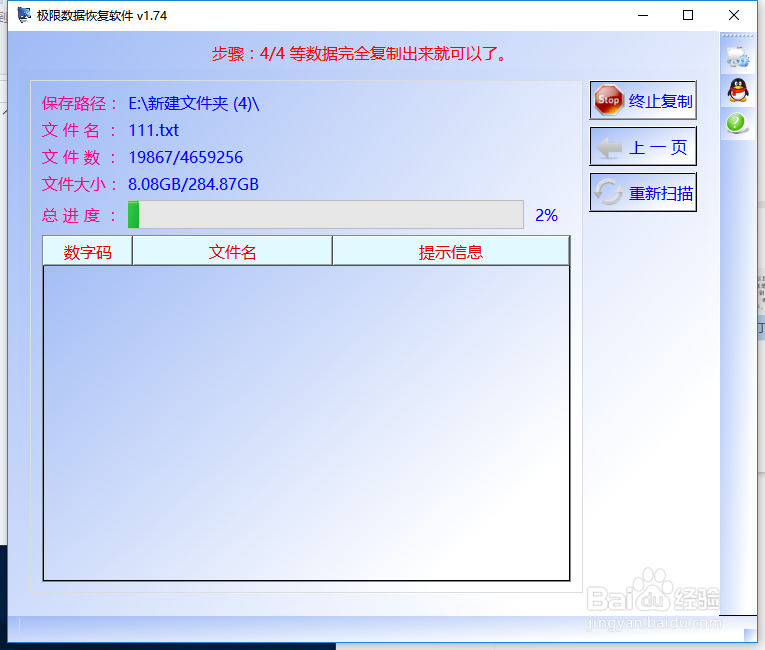Close the data recovery window
The image size is (765, 650).
click(734, 15)
